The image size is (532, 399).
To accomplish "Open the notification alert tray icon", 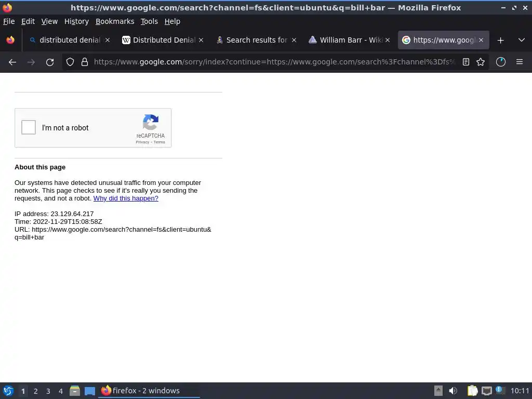I will click(x=500, y=390).
